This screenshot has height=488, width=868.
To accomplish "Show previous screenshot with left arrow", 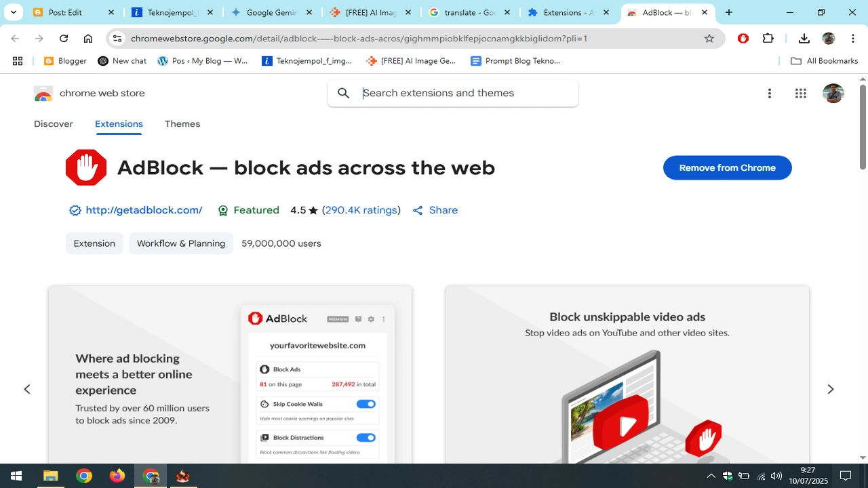I will pyautogui.click(x=27, y=389).
